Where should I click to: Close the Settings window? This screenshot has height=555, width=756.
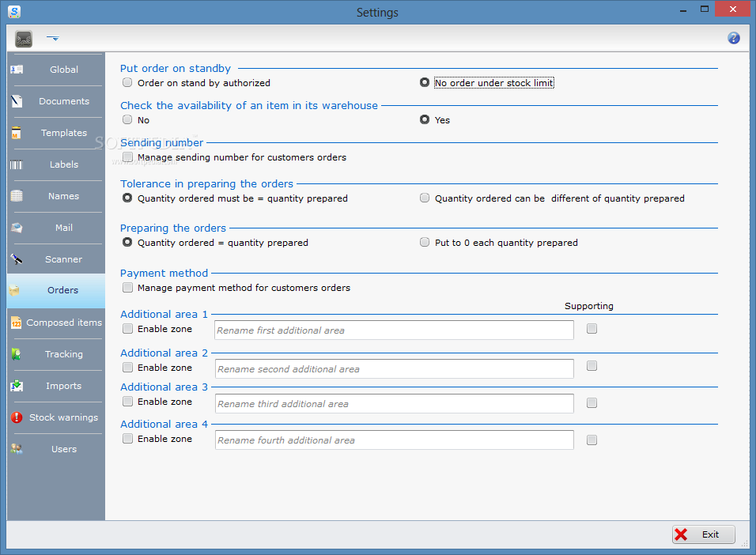click(732, 9)
